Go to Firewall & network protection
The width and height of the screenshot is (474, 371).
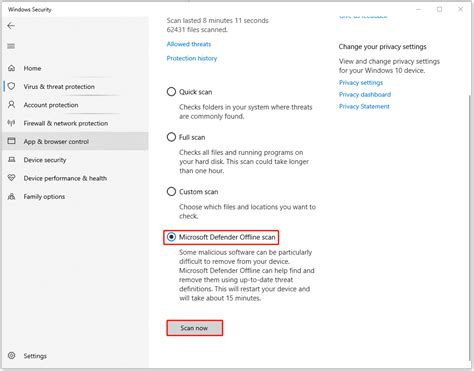75,123
